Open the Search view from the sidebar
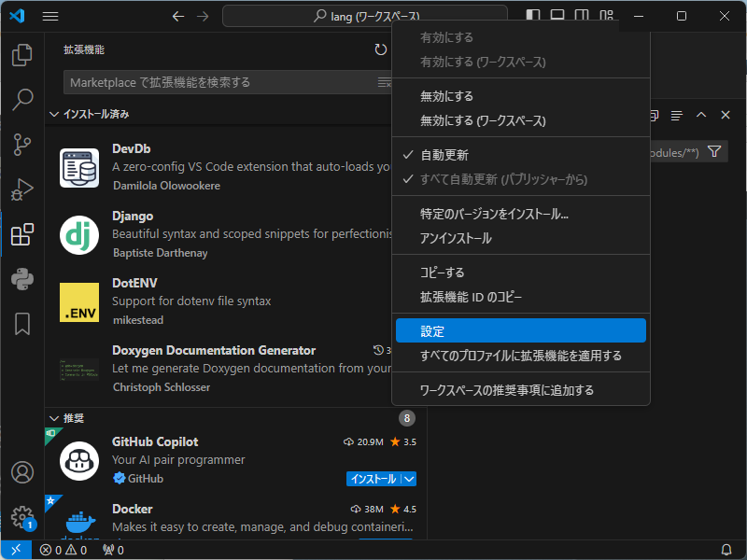Viewport: 747px width, 560px height. [22, 100]
